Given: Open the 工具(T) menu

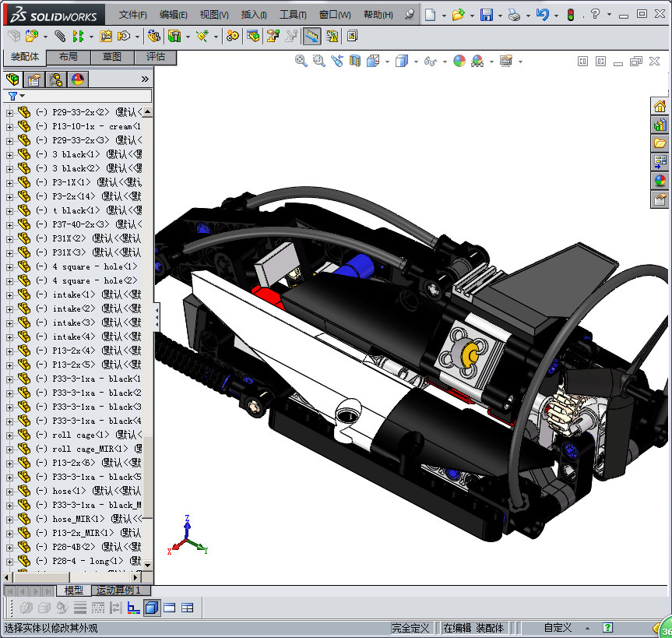Looking at the screenshot, I should tap(293, 15).
